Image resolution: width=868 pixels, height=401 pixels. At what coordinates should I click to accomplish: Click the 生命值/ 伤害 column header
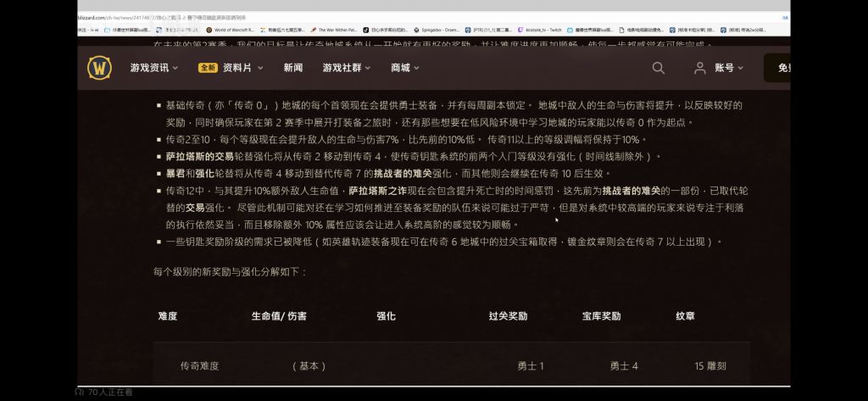pos(279,316)
